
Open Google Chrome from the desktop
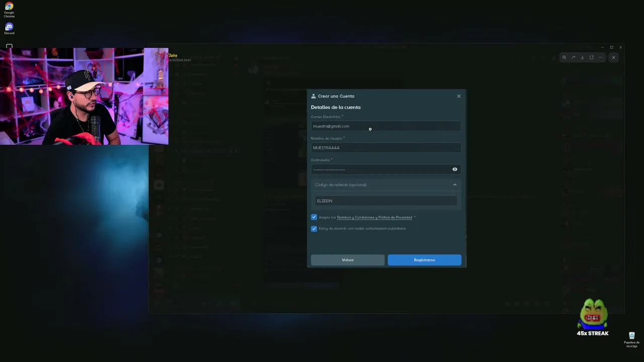click(x=9, y=10)
